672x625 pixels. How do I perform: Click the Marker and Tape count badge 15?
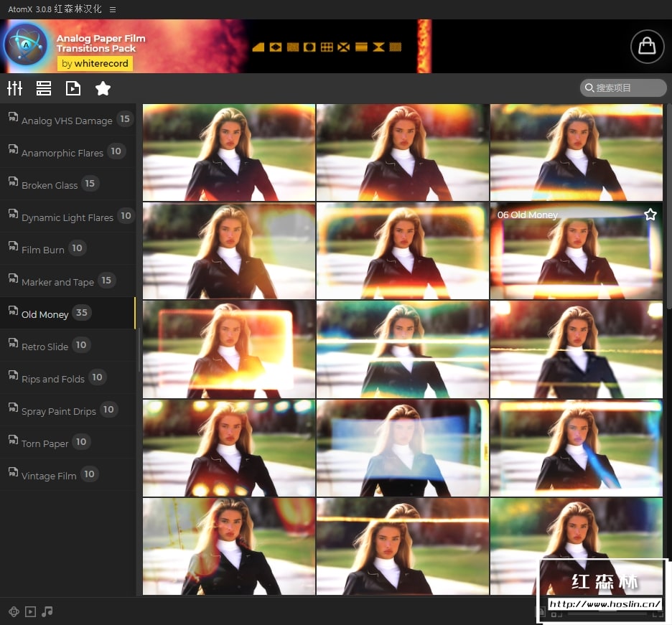click(x=106, y=280)
